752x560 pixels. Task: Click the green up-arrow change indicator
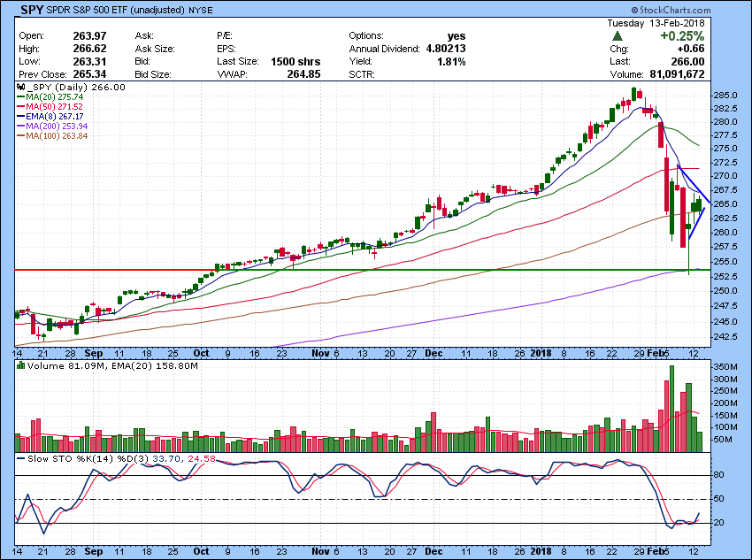618,36
